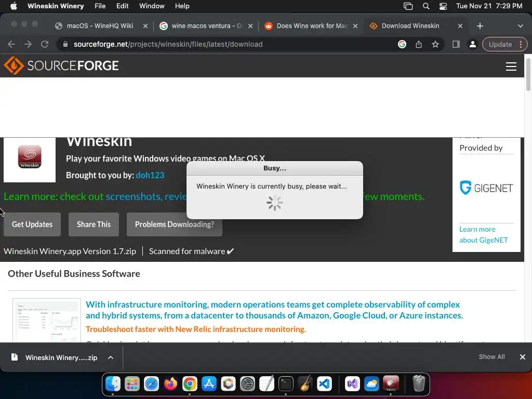Open TextEdit from the Dock
The height and width of the screenshot is (399, 532).
point(267,384)
